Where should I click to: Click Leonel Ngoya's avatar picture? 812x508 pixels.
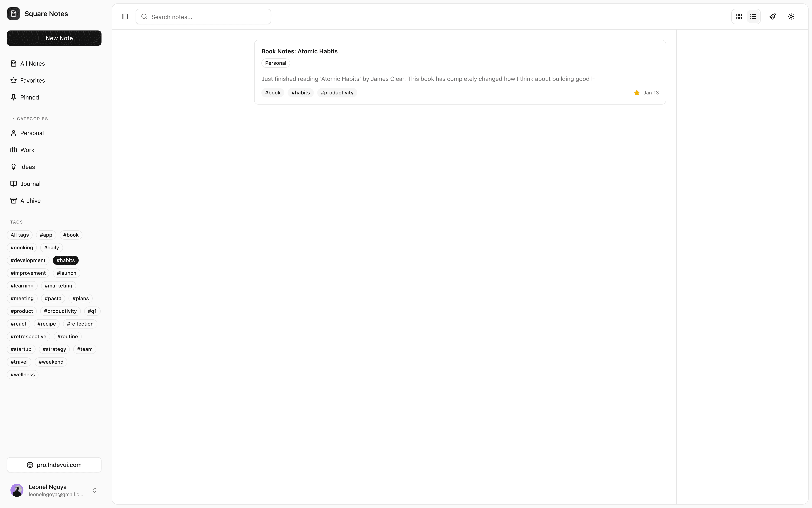pos(17,491)
